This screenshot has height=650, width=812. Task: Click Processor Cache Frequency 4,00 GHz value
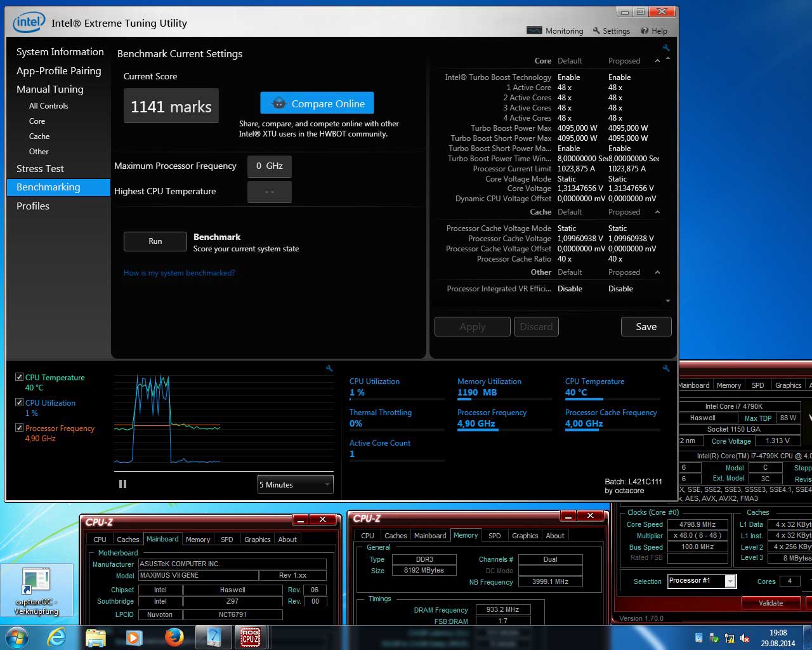pyautogui.click(x=584, y=424)
